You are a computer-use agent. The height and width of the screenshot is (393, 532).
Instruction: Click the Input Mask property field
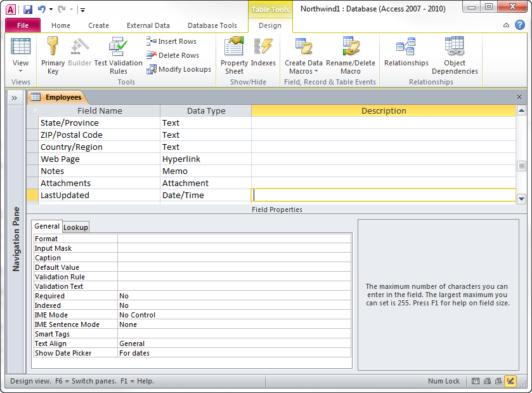[234, 248]
